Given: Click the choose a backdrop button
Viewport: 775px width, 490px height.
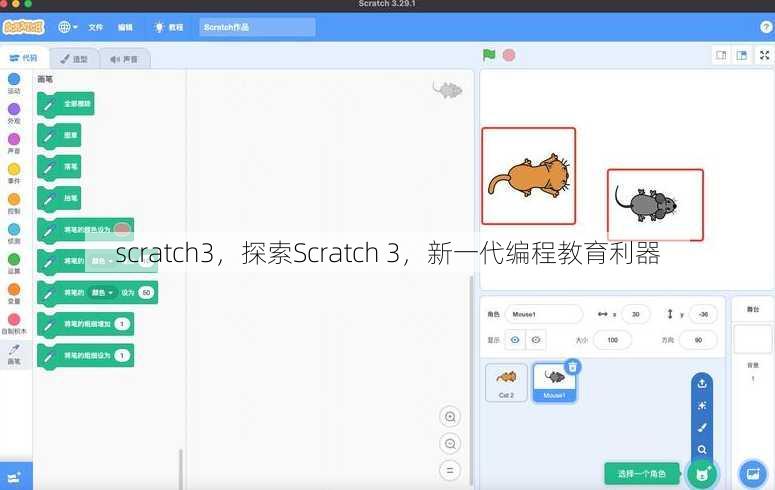Looking at the screenshot, I should 753,474.
